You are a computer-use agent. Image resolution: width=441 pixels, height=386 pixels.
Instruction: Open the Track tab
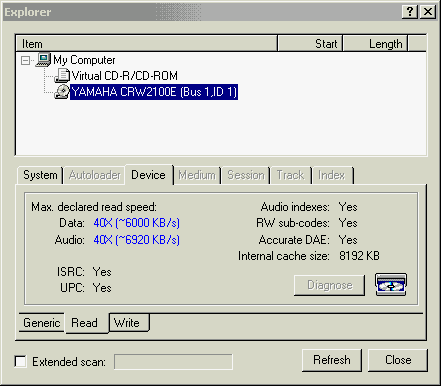click(x=290, y=175)
